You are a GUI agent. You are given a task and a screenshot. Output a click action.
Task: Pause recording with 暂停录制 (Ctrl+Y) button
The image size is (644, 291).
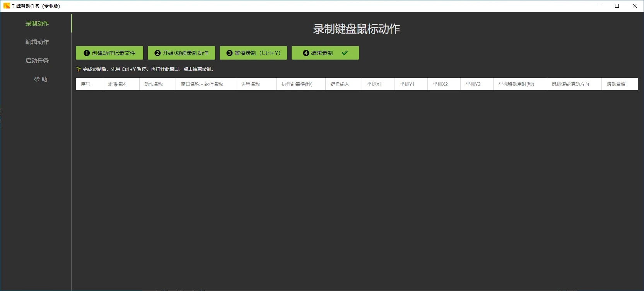click(253, 53)
